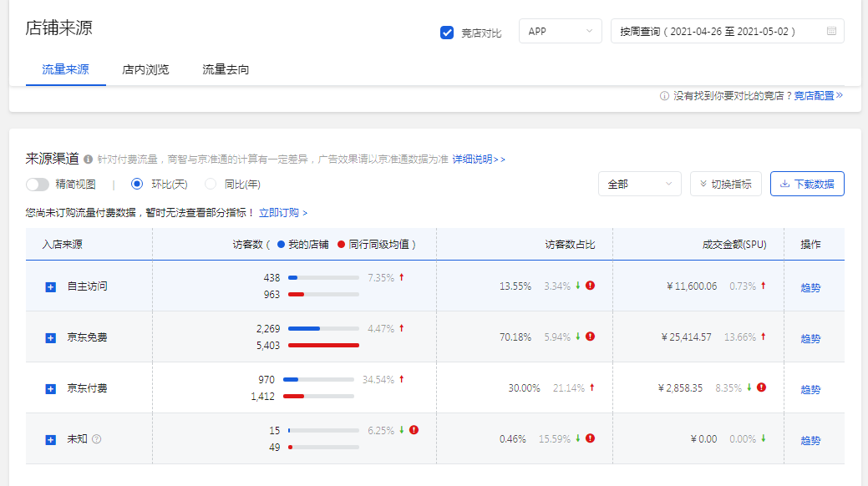This screenshot has height=486, width=868.
Task: Open the 切换指标 selector
Action: coord(724,183)
